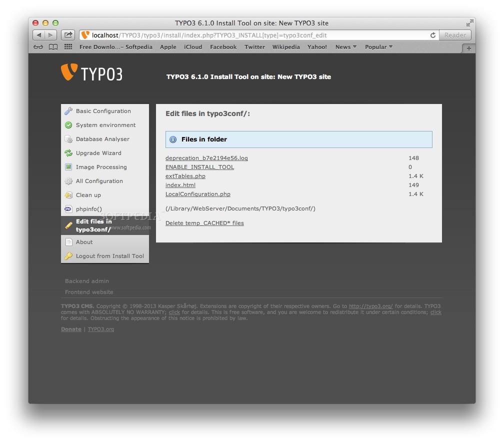
Task: Open the TYPO3.org footer link
Action: (101, 329)
